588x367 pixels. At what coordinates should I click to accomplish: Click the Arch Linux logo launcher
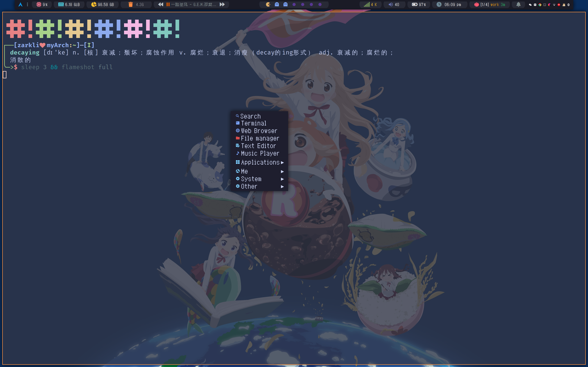20,5
